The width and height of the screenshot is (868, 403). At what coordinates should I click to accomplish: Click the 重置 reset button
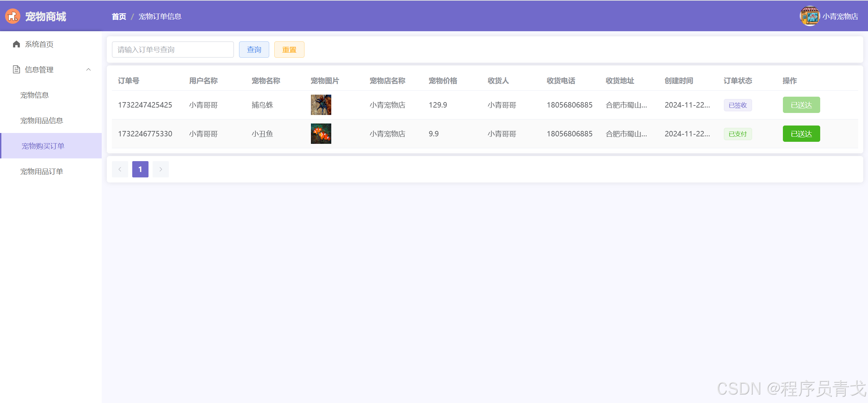(x=289, y=50)
